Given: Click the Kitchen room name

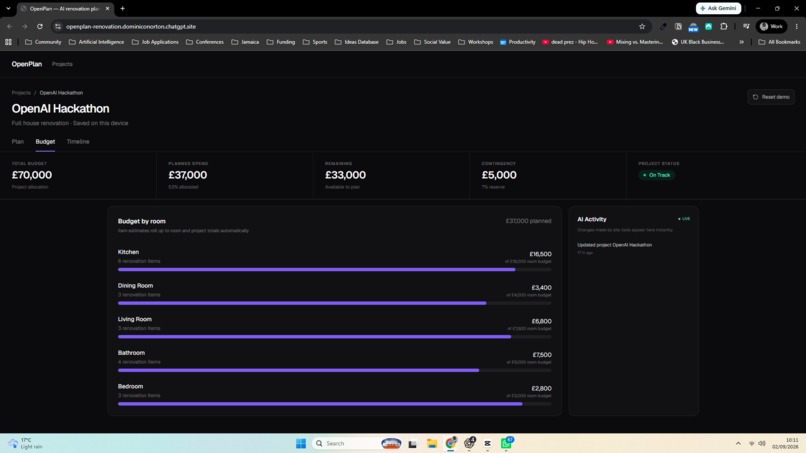Looking at the screenshot, I should (x=128, y=252).
